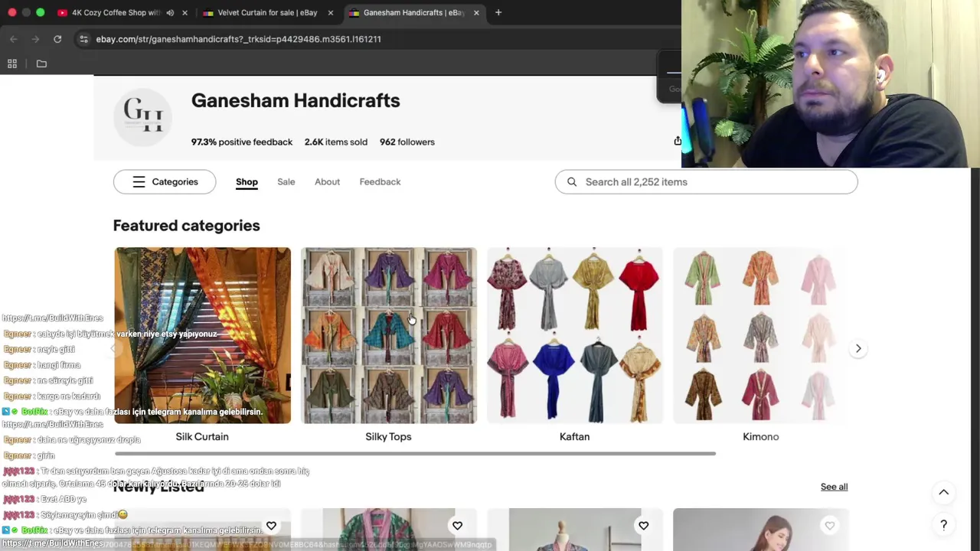
Task: Click the 962 followers text
Action: 407,142
